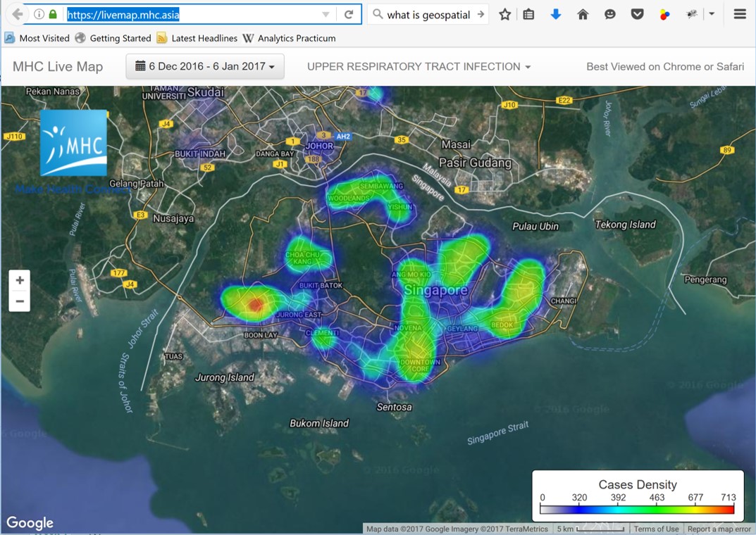
Task: Click the Pocket shield icon in toolbar
Action: coord(637,14)
